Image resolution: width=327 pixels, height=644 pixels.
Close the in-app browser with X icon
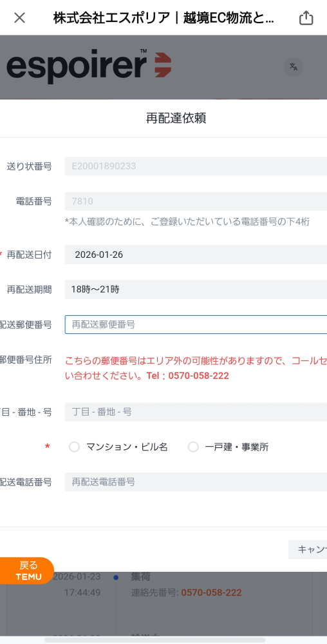click(x=20, y=18)
